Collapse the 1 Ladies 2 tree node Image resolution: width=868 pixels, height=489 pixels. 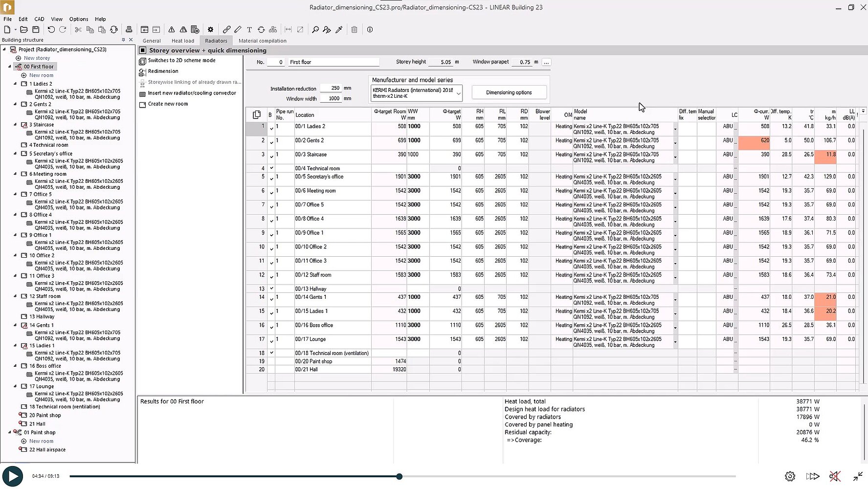coord(15,84)
